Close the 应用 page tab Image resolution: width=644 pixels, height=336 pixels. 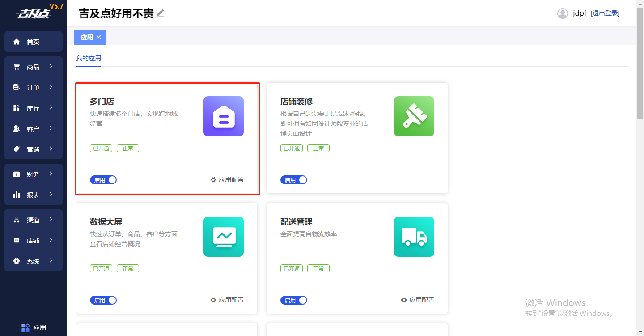tap(98, 37)
